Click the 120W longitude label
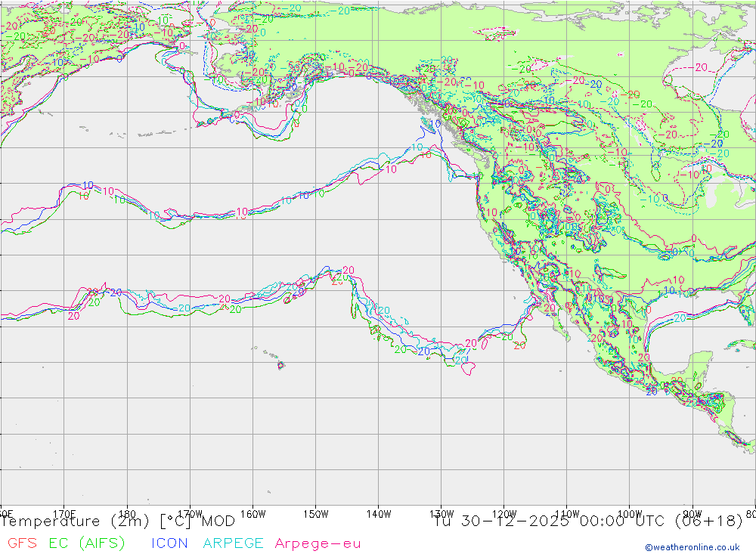The height and width of the screenshot is (554, 756). click(504, 513)
